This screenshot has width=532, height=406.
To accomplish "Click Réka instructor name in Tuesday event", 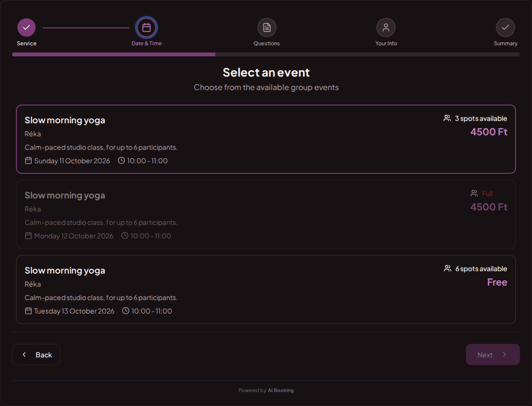I will pyautogui.click(x=33, y=284).
